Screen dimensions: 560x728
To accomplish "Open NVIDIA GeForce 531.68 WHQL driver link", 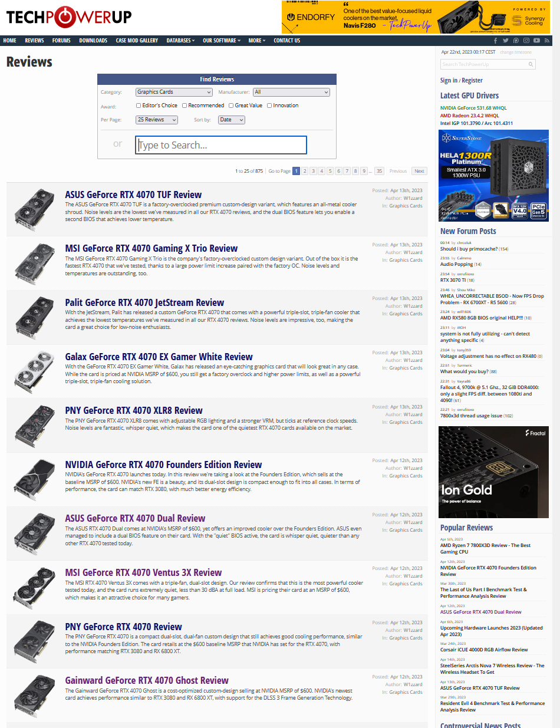I will click(473, 108).
